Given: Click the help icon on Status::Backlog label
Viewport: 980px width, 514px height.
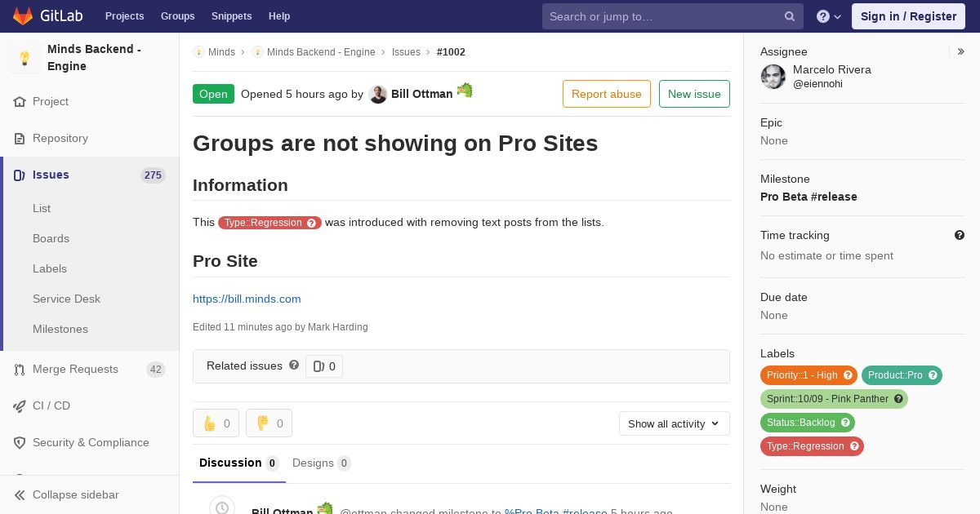Looking at the screenshot, I should pos(845,423).
